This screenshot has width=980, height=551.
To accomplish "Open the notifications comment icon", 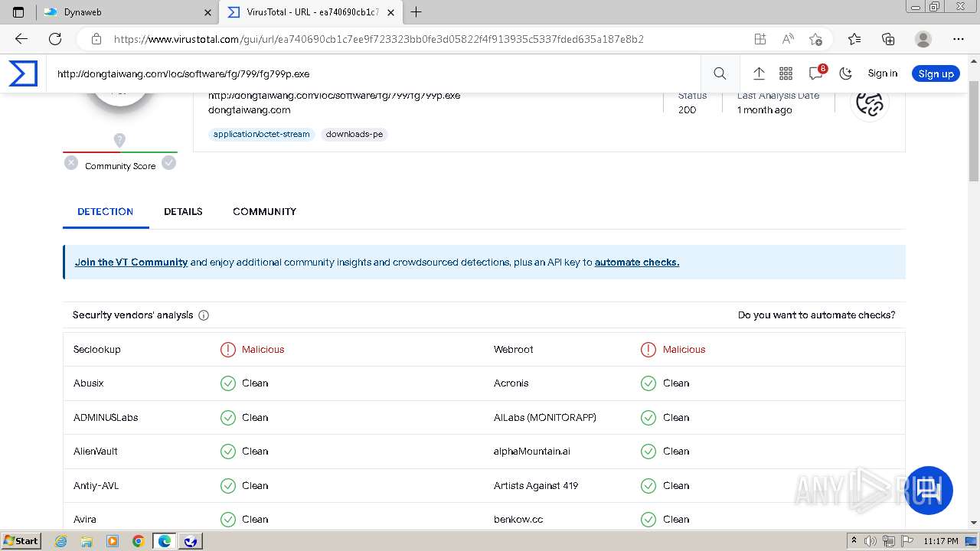I will (816, 73).
